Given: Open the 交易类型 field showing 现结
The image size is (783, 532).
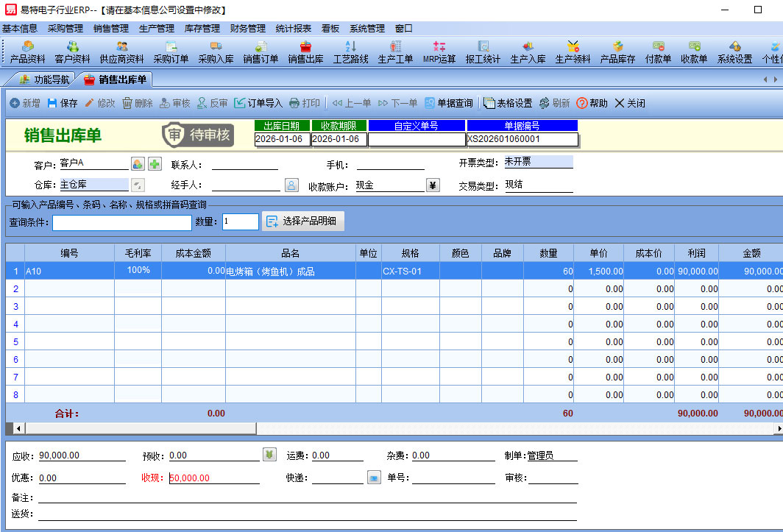Looking at the screenshot, I should click(537, 185).
